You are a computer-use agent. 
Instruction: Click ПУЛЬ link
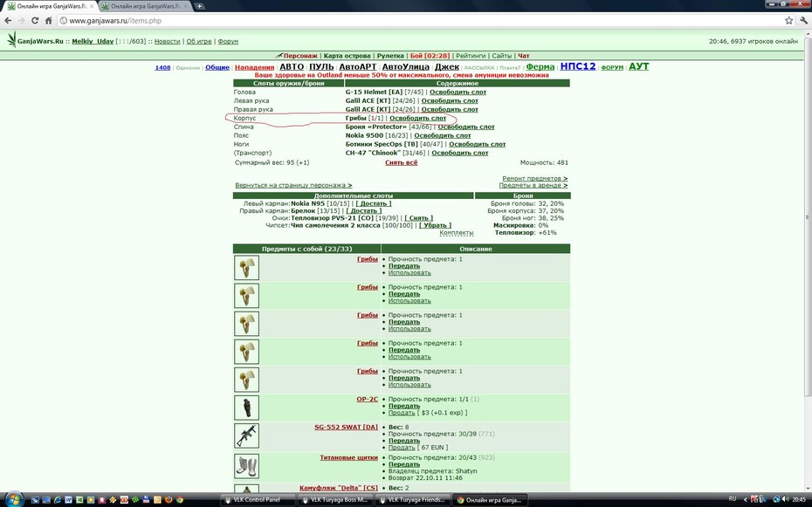click(x=321, y=66)
